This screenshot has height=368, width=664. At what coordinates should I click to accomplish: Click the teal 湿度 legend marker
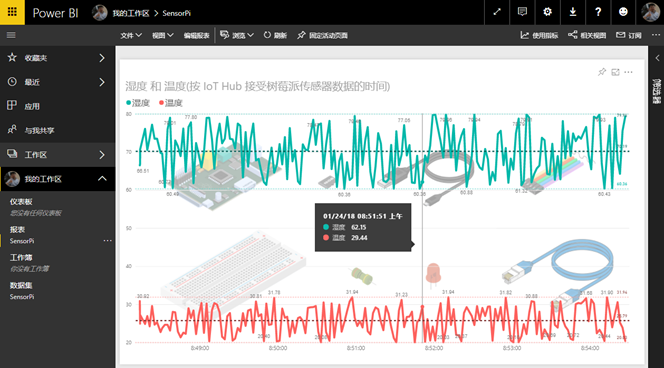pos(128,103)
